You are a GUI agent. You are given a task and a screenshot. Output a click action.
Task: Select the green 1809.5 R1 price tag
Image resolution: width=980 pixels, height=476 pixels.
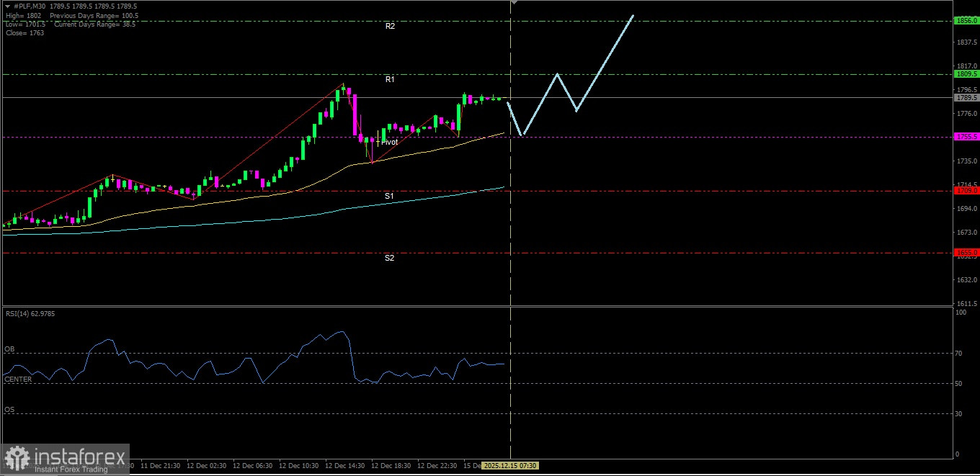tap(966, 73)
